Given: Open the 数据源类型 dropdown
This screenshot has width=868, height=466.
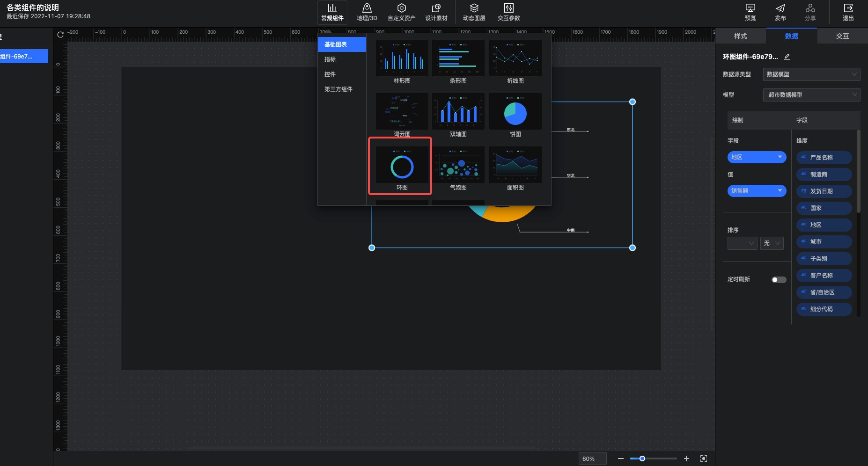Looking at the screenshot, I should (811, 74).
